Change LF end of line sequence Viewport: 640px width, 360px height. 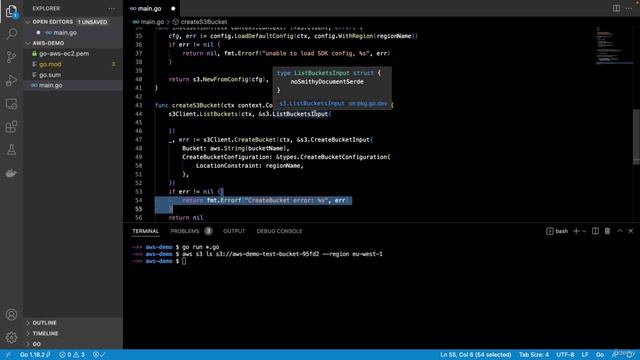[x=585, y=355]
